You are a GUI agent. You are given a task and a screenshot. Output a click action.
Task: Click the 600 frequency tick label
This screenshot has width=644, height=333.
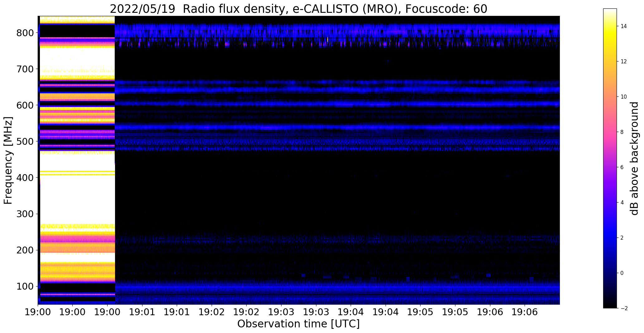coord(25,105)
